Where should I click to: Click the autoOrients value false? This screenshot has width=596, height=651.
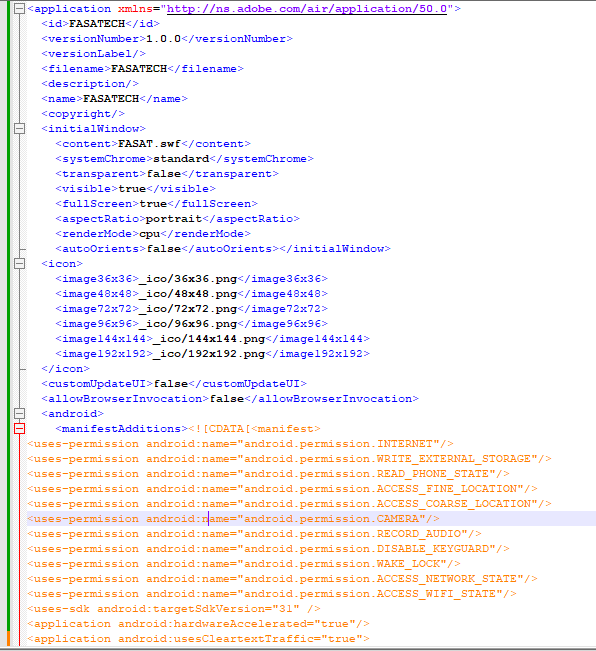[x=164, y=249]
